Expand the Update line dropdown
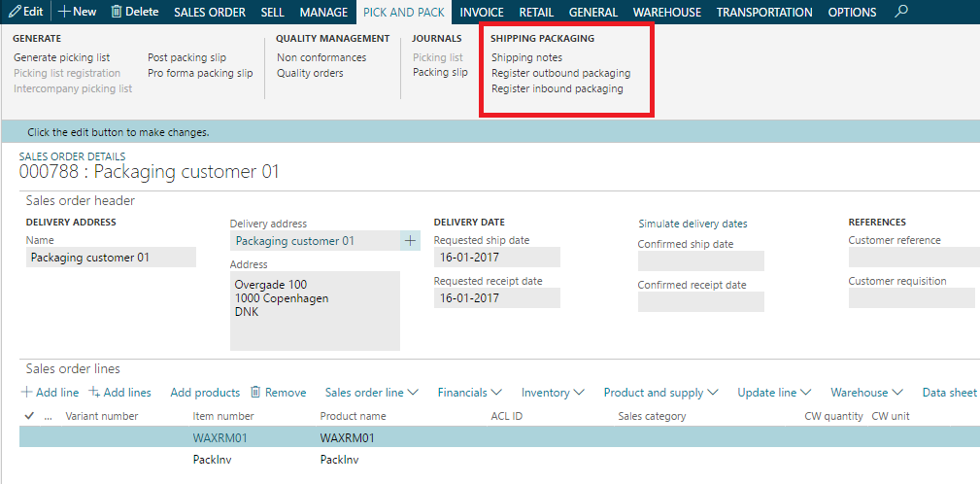Viewport: 980px width, 484px height. (x=774, y=393)
